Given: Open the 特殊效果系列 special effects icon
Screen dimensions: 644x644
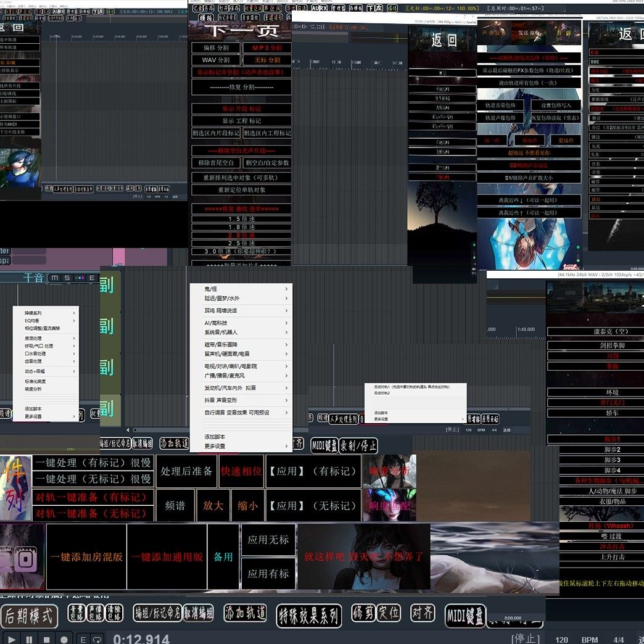Looking at the screenshot, I should (309, 616).
